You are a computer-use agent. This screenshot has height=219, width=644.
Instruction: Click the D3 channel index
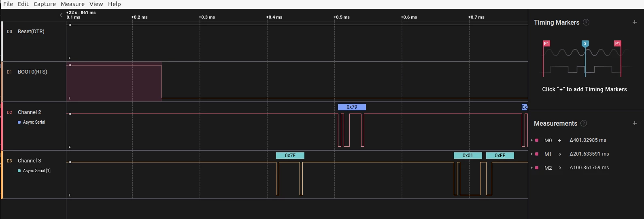tap(9, 161)
